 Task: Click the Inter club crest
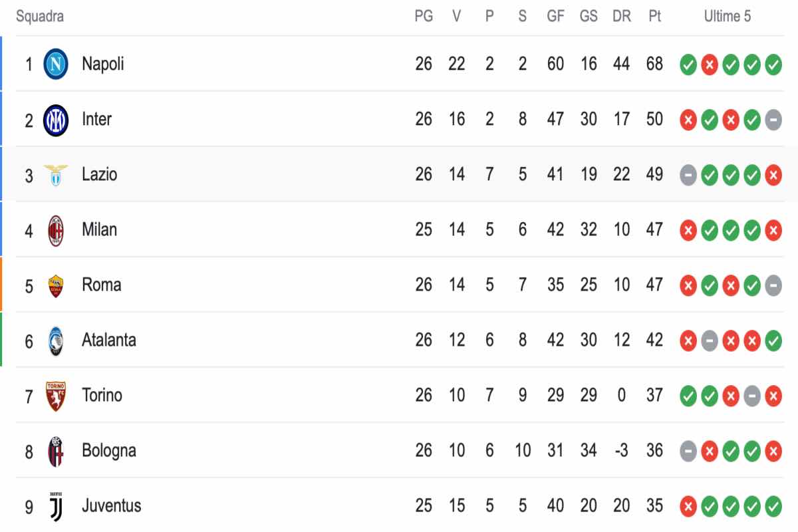click(56, 120)
